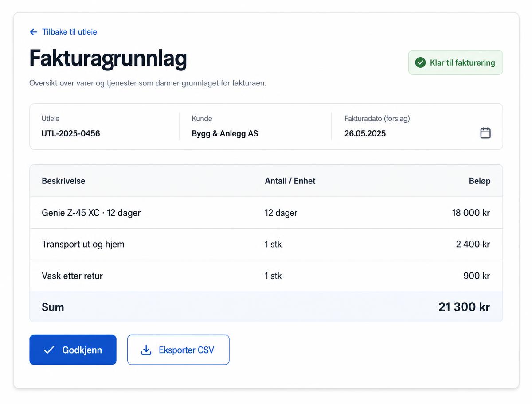This screenshot has width=532, height=404.
Task: Select the Fakturadato field value 26.05.2025
Action: coord(365,133)
